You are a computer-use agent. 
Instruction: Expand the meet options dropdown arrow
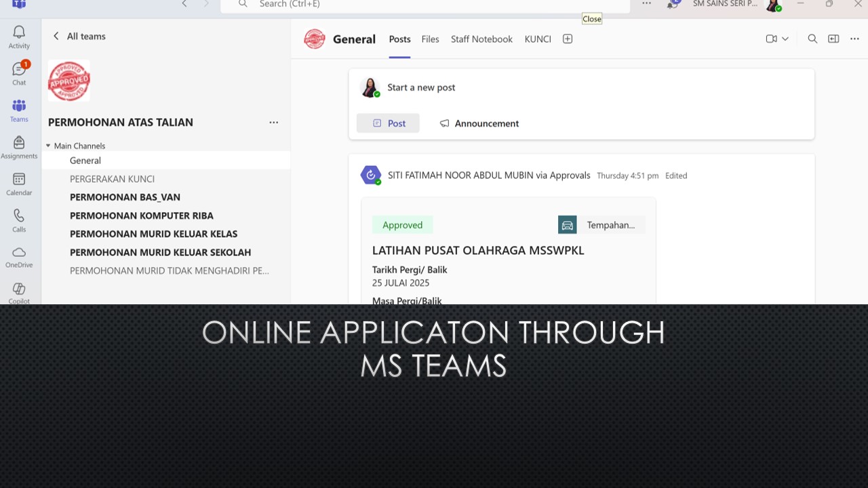click(x=785, y=39)
